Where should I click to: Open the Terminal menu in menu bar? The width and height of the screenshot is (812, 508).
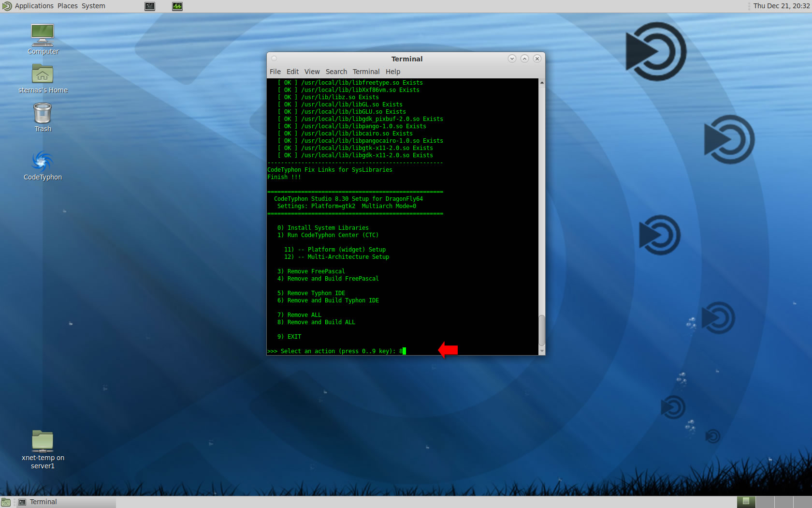point(366,72)
